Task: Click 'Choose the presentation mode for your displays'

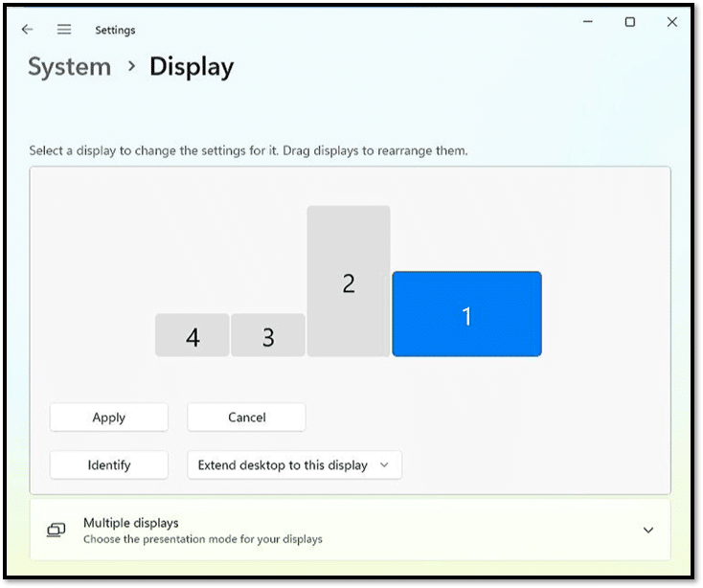Action: tap(203, 539)
